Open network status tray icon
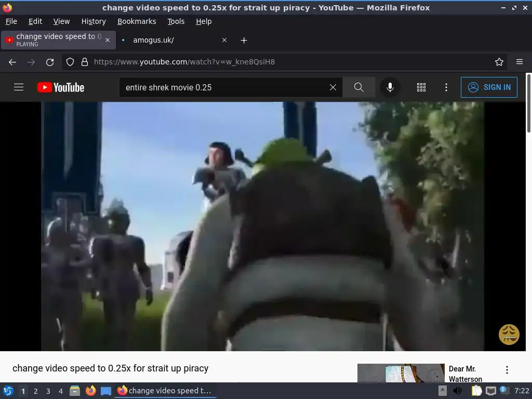 pos(490,391)
